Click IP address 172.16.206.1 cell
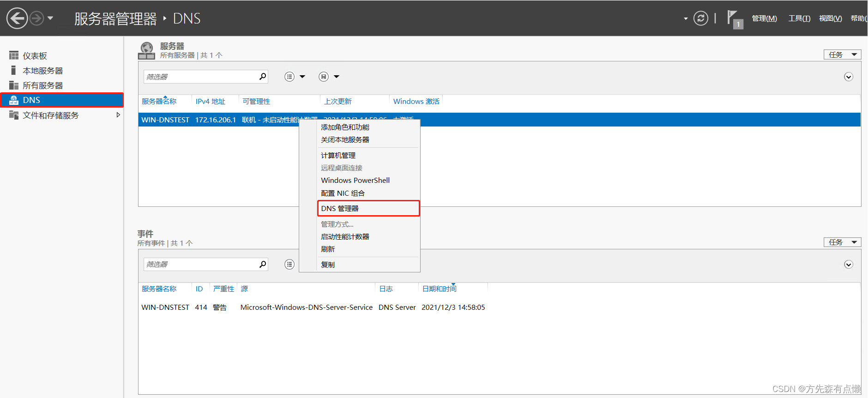 click(216, 120)
